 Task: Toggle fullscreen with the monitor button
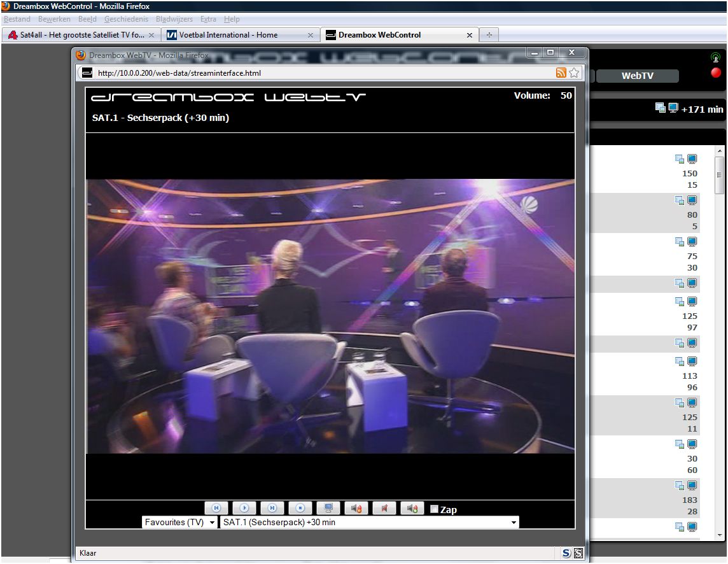[328, 508]
